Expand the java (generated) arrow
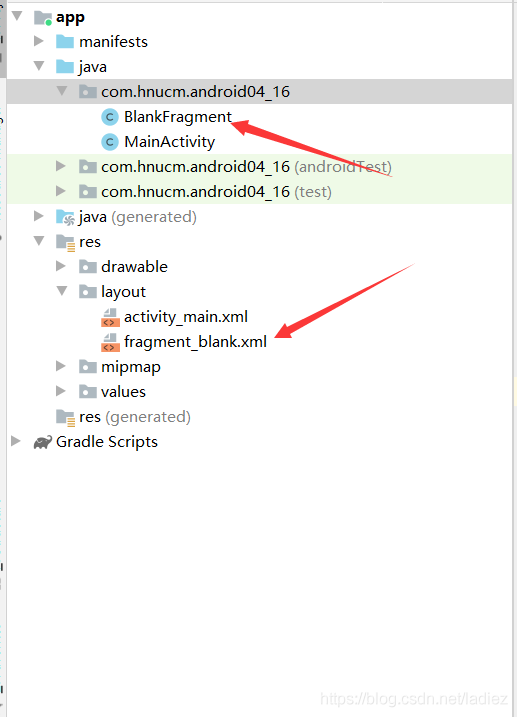 coord(39,216)
